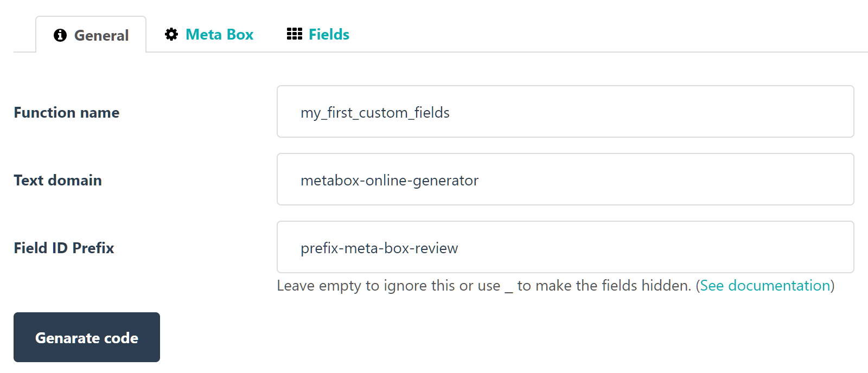Click the grid icon beside Fields

[294, 34]
